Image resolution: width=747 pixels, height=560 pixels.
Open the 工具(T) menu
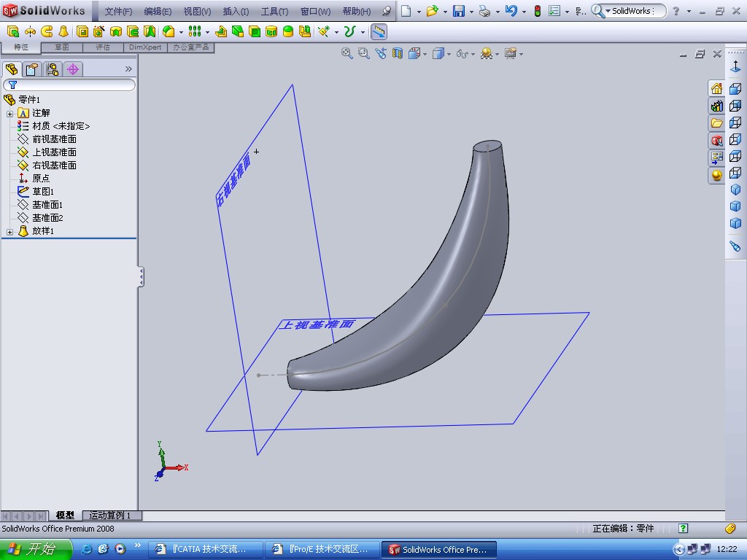[x=274, y=12]
